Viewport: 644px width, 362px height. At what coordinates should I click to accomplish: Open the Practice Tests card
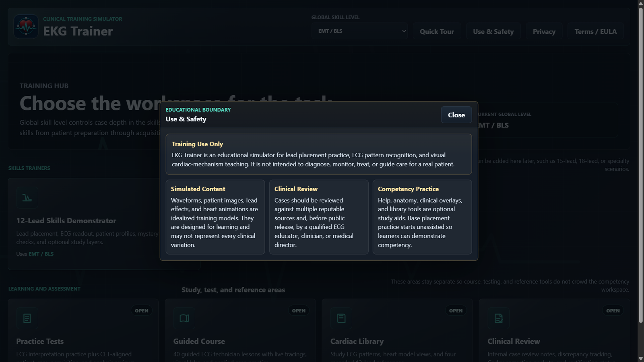[83, 331]
